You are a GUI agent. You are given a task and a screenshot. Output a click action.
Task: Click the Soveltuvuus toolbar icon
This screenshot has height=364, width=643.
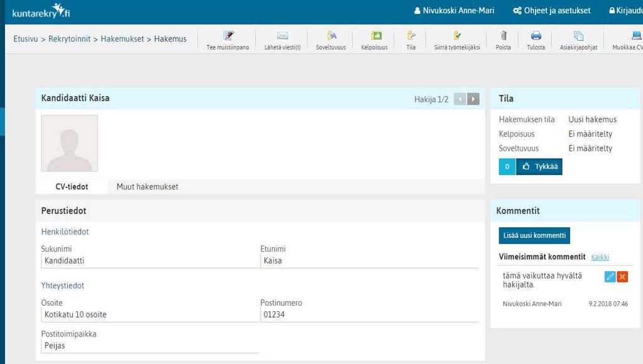pos(332,36)
